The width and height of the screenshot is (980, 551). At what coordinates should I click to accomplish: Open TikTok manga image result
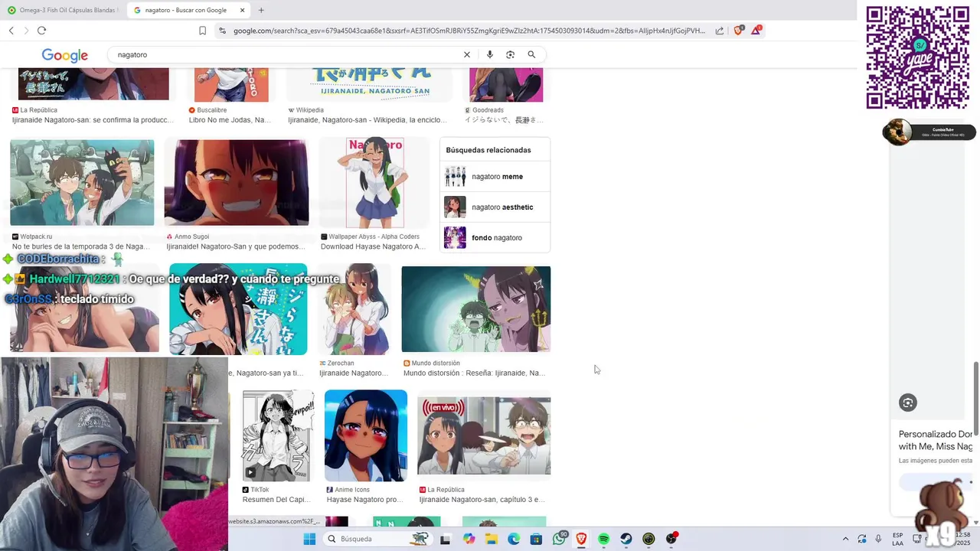278,435
